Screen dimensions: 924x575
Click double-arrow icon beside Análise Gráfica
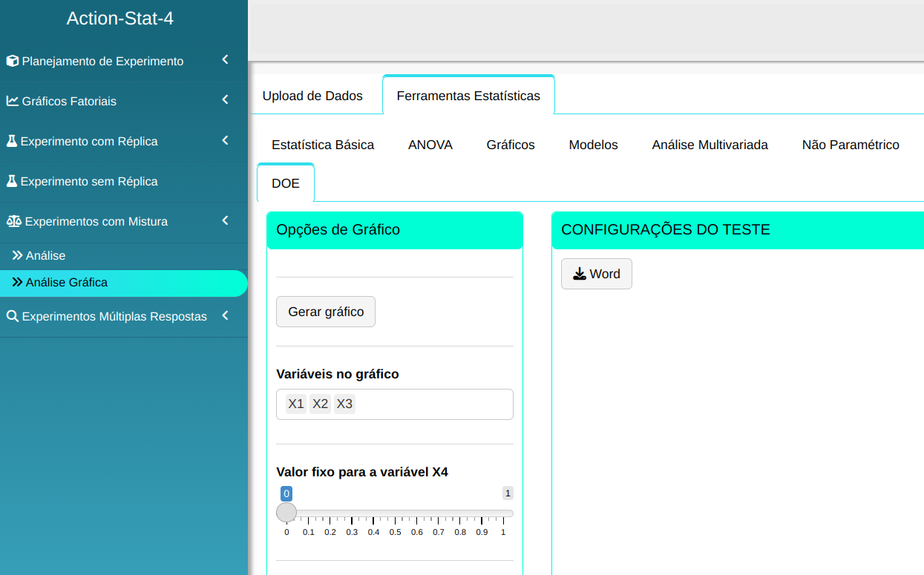17,282
